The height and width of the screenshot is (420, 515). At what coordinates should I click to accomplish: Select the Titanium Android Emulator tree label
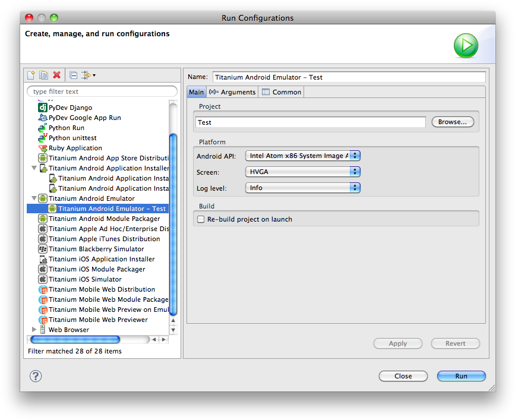tap(91, 198)
